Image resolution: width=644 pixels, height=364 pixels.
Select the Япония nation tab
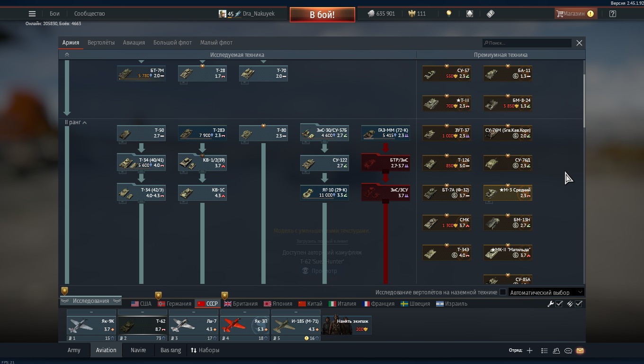pyautogui.click(x=278, y=304)
